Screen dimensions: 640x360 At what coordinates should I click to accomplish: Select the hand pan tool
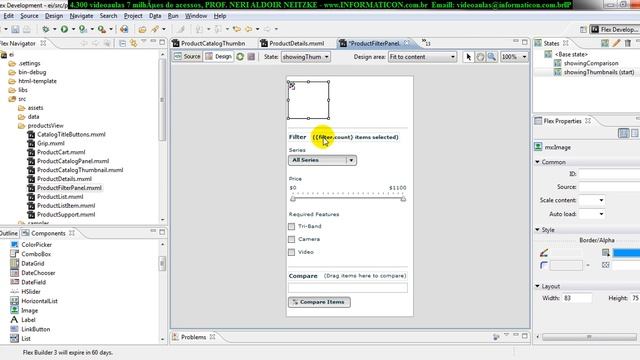click(x=480, y=57)
